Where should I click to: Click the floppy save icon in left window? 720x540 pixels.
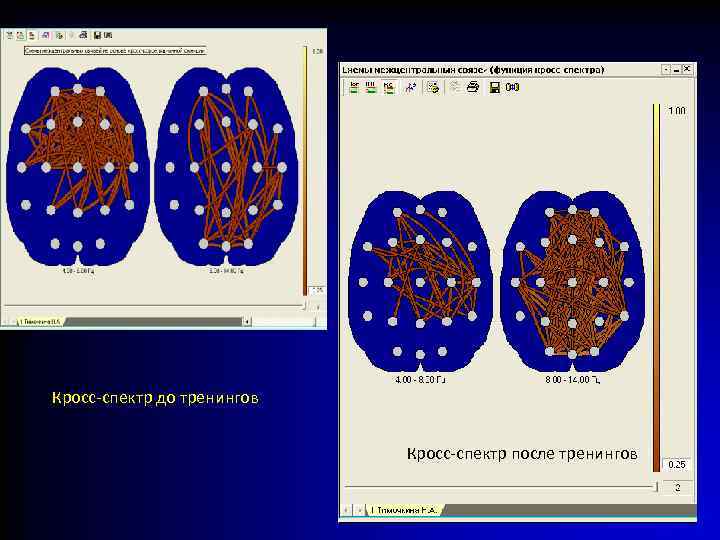coord(97,35)
